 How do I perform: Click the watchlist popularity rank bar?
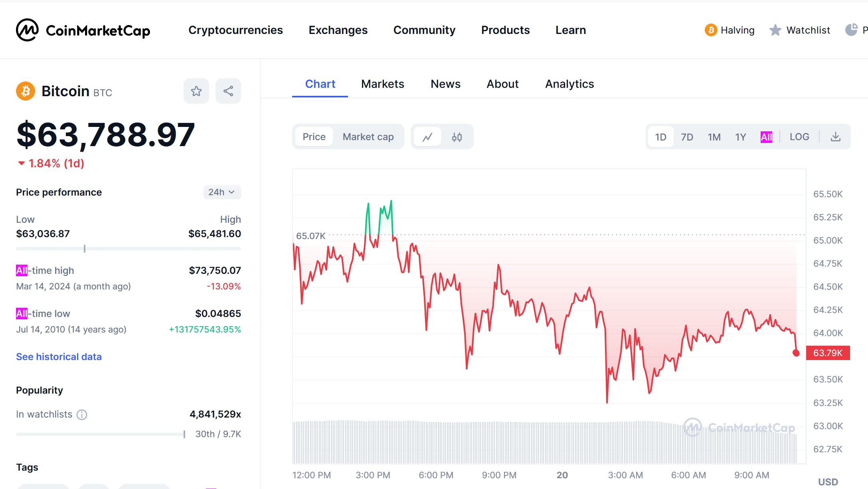pyautogui.click(x=101, y=434)
